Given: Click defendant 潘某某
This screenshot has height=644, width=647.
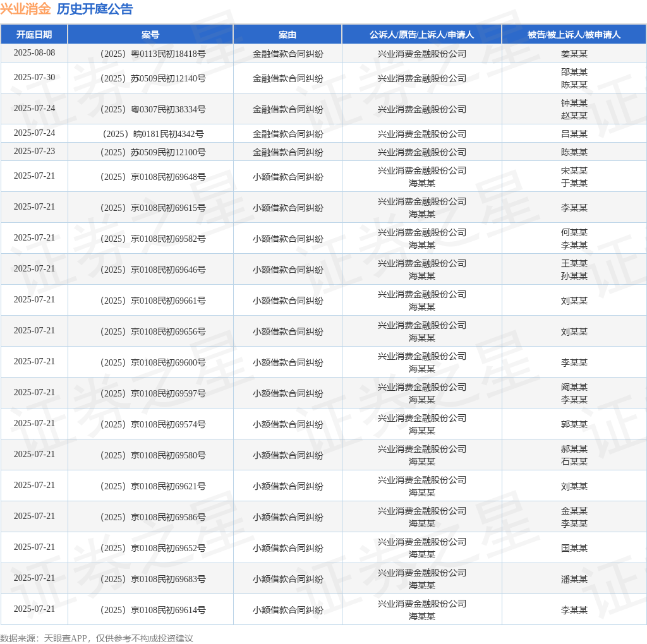Looking at the screenshot, I should point(574,579).
